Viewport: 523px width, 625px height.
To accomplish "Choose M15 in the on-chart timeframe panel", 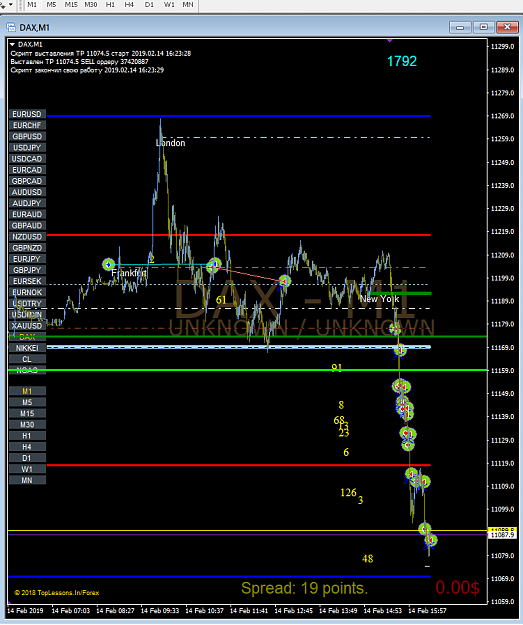I will [x=27, y=414].
